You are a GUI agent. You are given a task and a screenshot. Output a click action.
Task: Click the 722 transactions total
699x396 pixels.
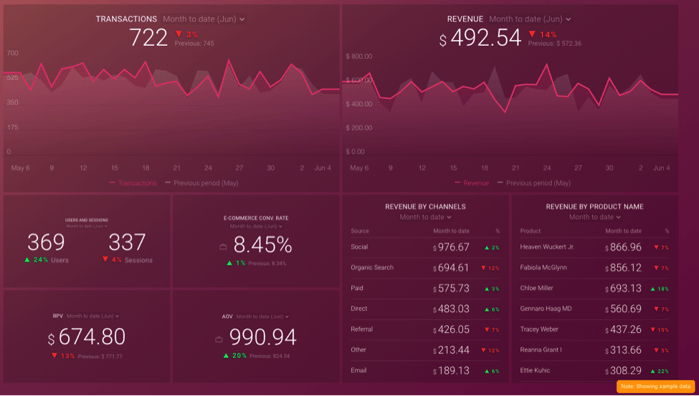148,37
